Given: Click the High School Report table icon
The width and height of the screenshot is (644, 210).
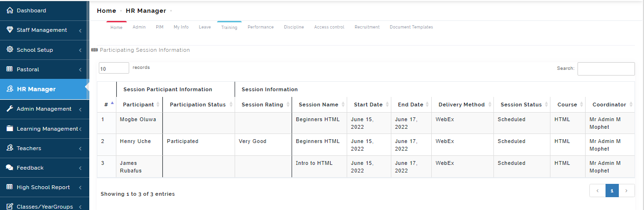Looking at the screenshot, I should pyautogui.click(x=9, y=187).
